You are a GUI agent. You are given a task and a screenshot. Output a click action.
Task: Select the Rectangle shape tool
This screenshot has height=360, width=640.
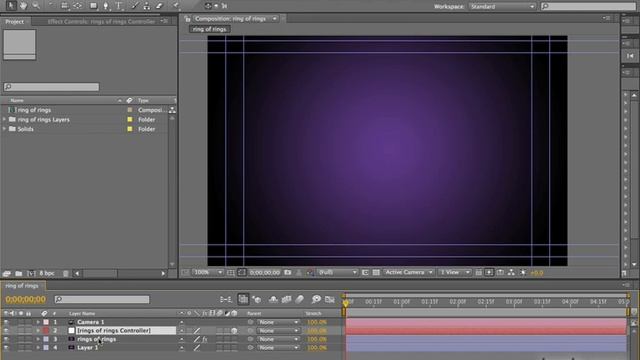point(93,5)
